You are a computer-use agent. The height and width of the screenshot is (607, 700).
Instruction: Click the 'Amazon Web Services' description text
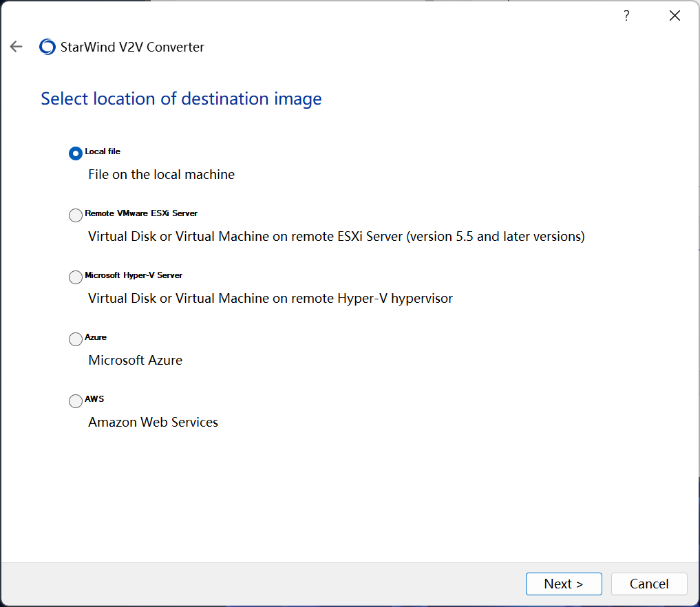[153, 423]
